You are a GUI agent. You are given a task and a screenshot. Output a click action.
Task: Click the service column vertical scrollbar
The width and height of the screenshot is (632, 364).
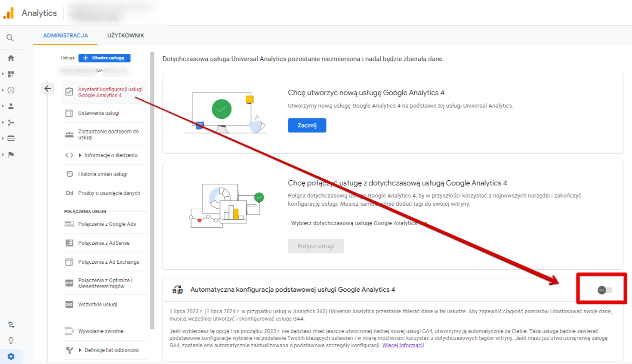click(x=152, y=190)
